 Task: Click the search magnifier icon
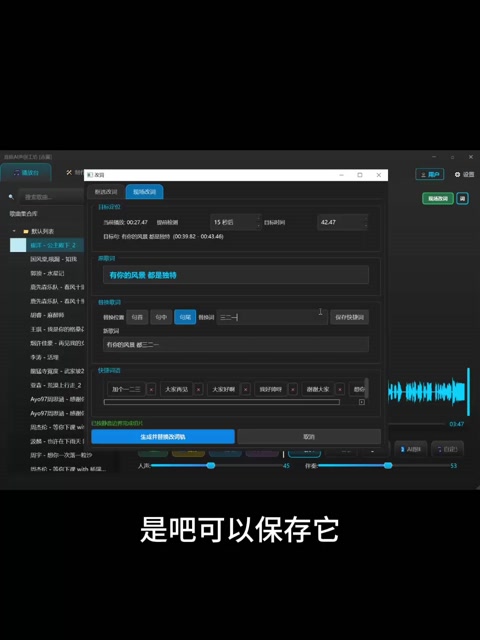(11, 197)
